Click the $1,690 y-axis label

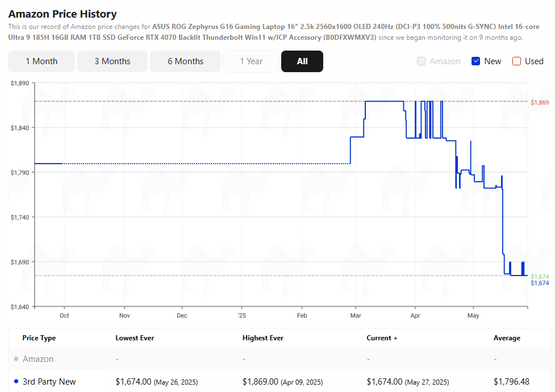[20, 262]
